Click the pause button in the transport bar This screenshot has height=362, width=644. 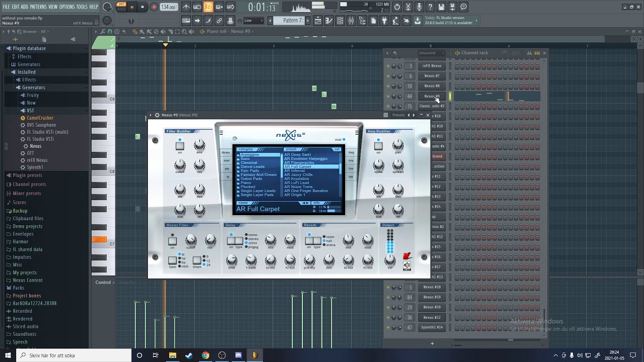132,7
